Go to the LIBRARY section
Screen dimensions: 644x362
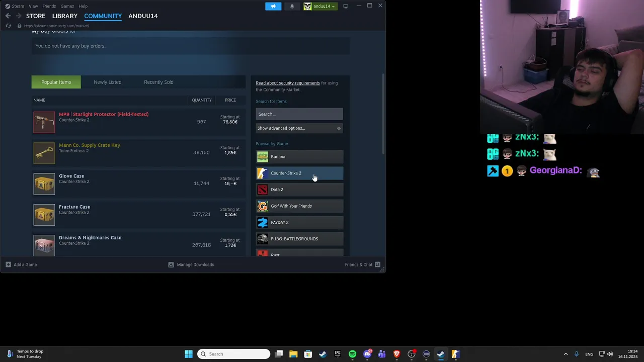tap(65, 16)
